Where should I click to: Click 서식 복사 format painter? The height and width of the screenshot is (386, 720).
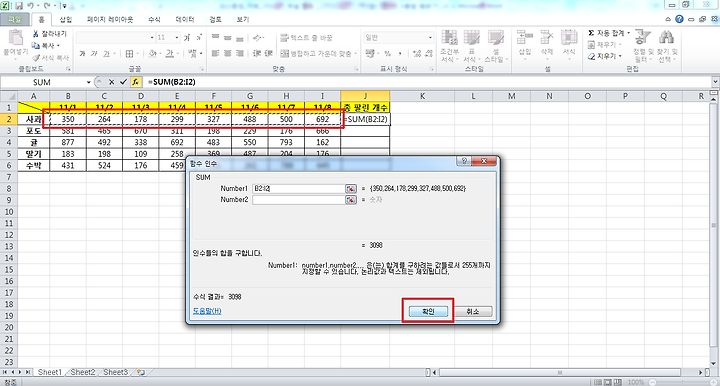pyautogui.click(x=51, y=58)
